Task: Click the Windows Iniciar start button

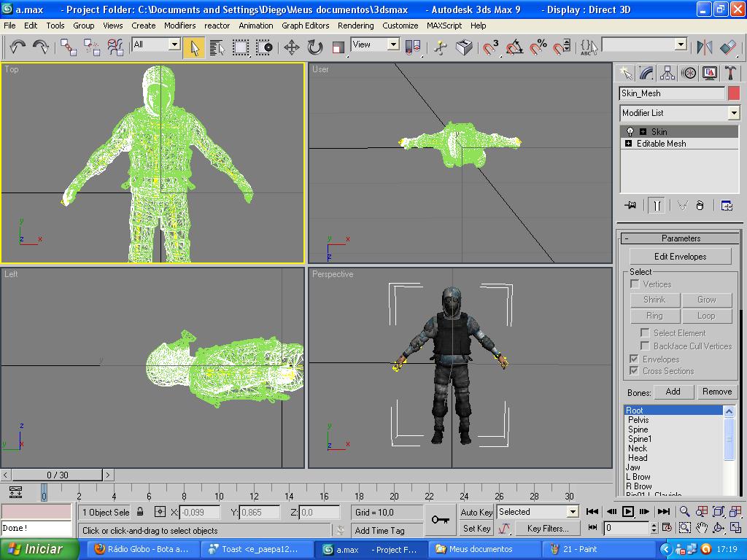Action: pyautogui.click(x=38, y=549)
